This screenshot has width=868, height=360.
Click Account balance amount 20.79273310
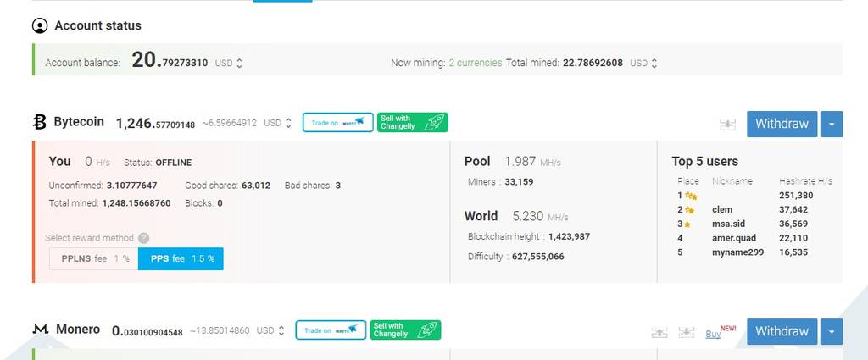tap(170, 60)
